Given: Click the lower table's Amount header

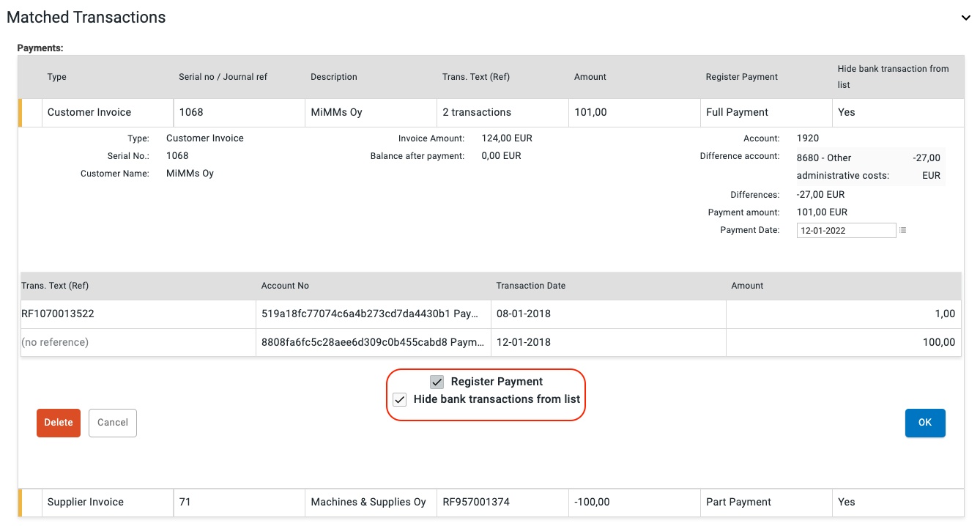Looking at the screenshot, I should pyautogui.click(x=747, y=286).
